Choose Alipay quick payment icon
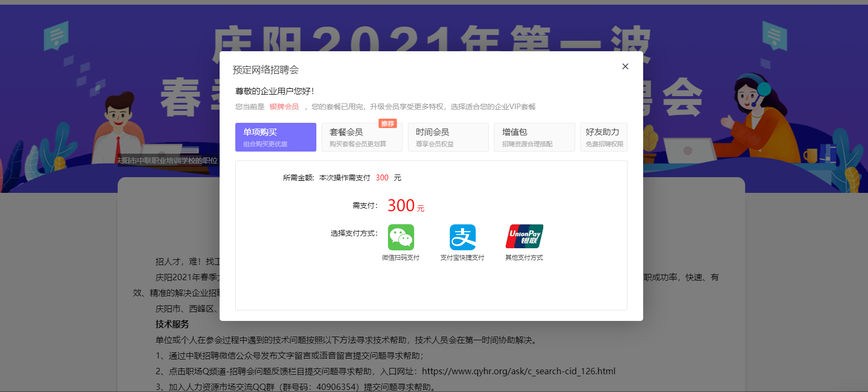 tap(463, 237)
